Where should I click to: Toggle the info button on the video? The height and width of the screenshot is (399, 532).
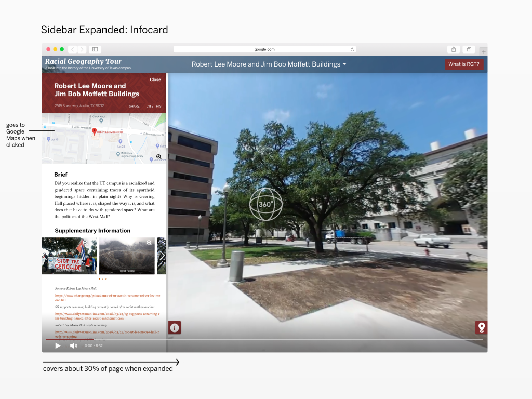[x=175, y=328]
